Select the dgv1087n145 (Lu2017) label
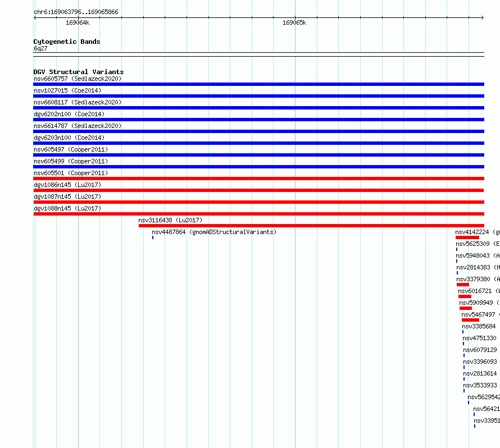This screenshot has width=500, height=448. pos(67,196)
